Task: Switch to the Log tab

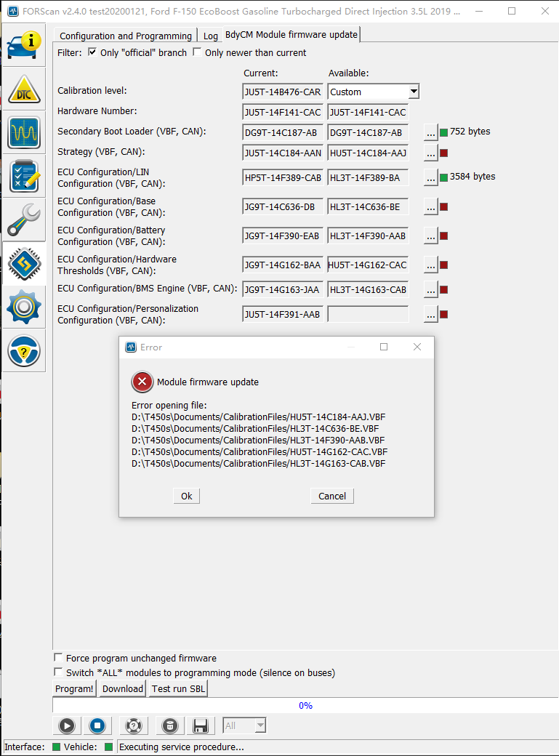Action: click(x=210, y=36)
